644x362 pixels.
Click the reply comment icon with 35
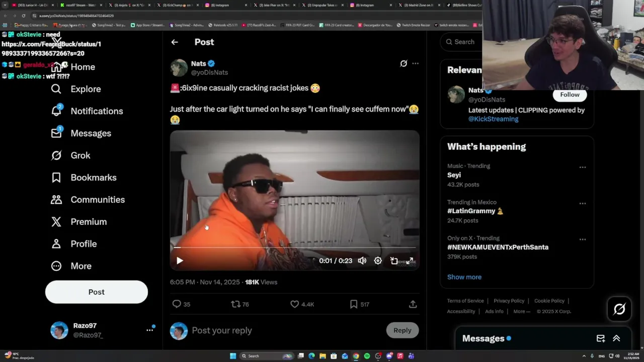coord(177,304)
